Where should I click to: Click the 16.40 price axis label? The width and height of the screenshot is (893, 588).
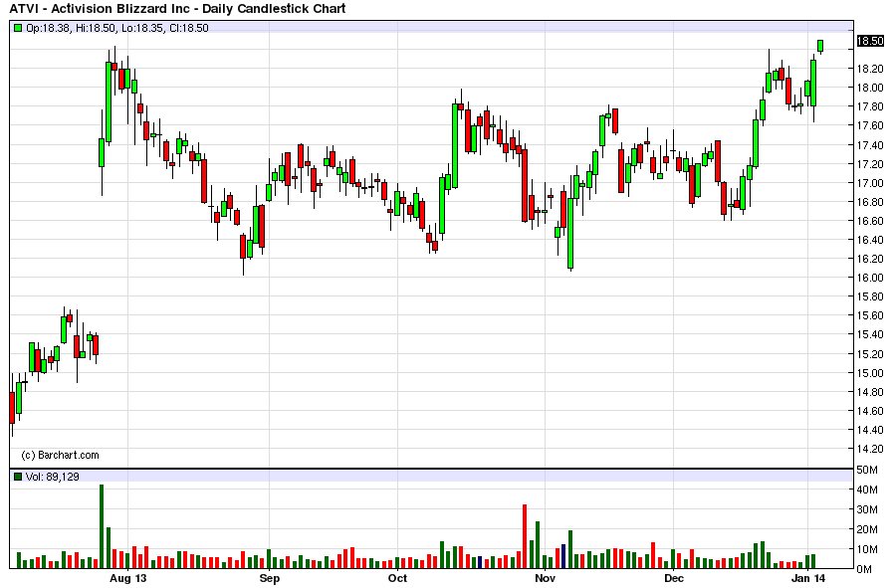click(870, 240)
